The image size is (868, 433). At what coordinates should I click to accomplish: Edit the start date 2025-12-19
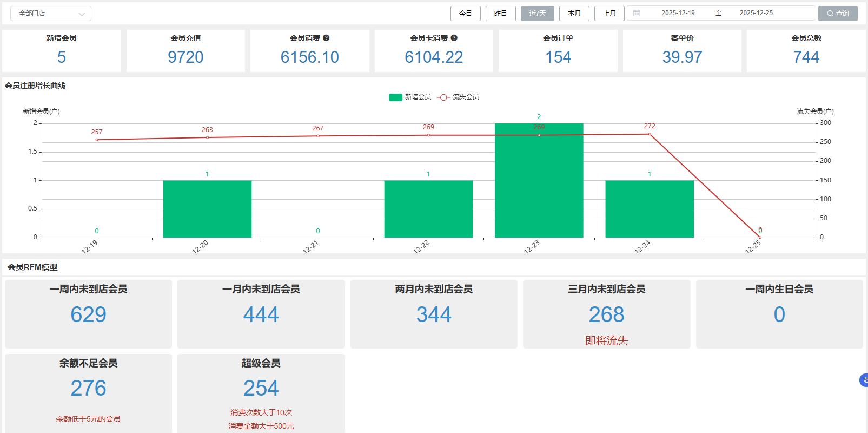coord(678,13)
